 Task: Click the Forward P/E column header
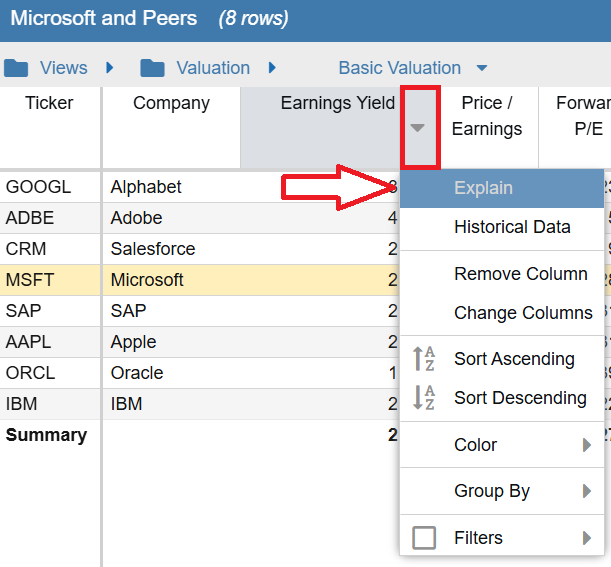click(x=576, y=127)
